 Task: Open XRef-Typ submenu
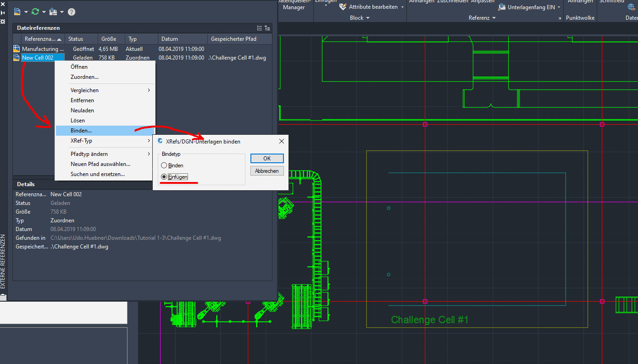[105, 141]
